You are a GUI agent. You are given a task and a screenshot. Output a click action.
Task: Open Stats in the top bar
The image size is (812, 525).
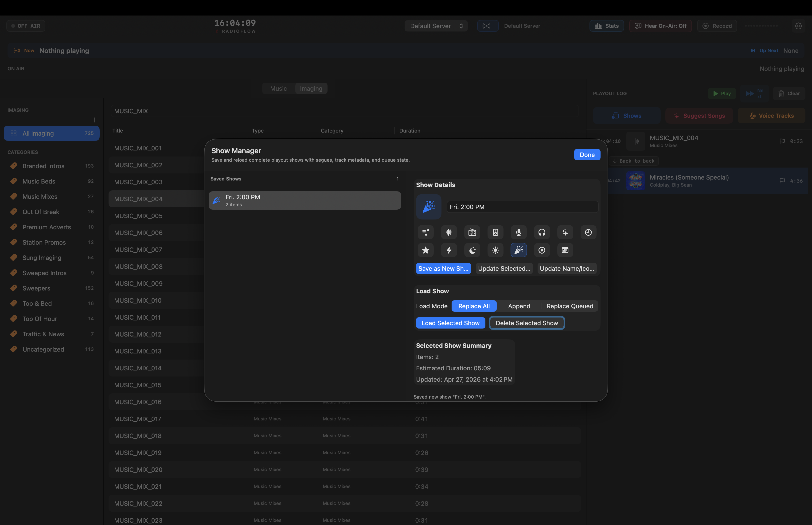coord(606,26)
